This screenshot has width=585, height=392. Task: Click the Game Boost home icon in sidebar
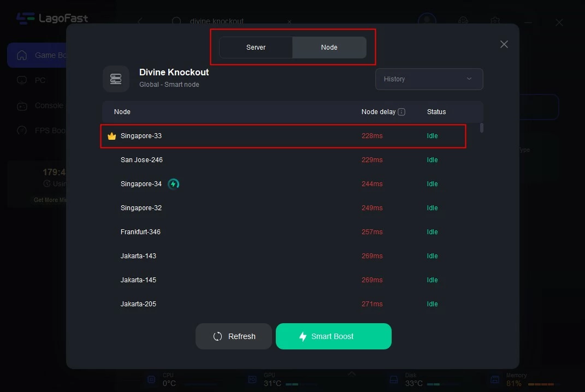22,55
